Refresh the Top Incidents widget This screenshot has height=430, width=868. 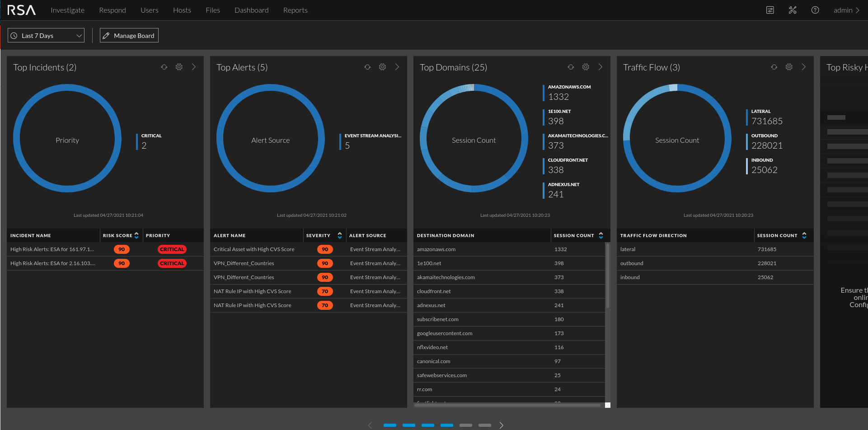click(164, 67)
